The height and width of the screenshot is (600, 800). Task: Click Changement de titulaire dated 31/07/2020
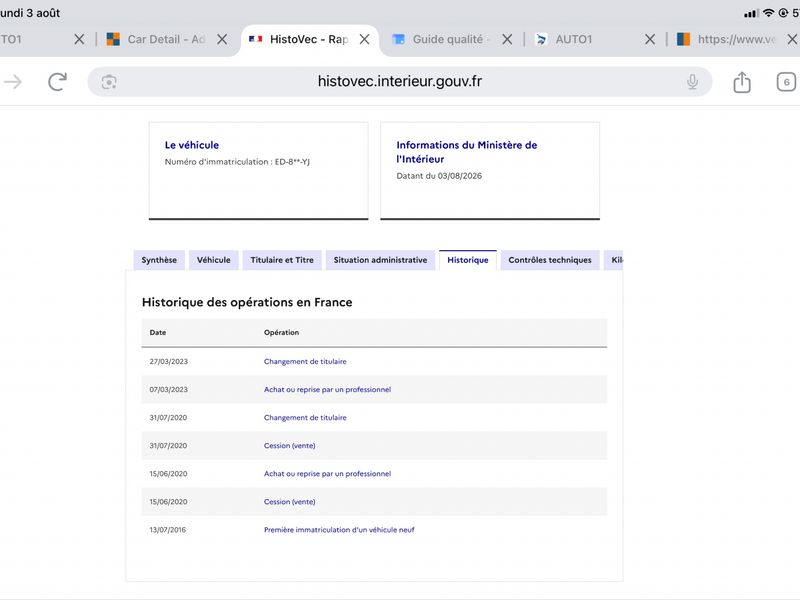tap(305, 417)
